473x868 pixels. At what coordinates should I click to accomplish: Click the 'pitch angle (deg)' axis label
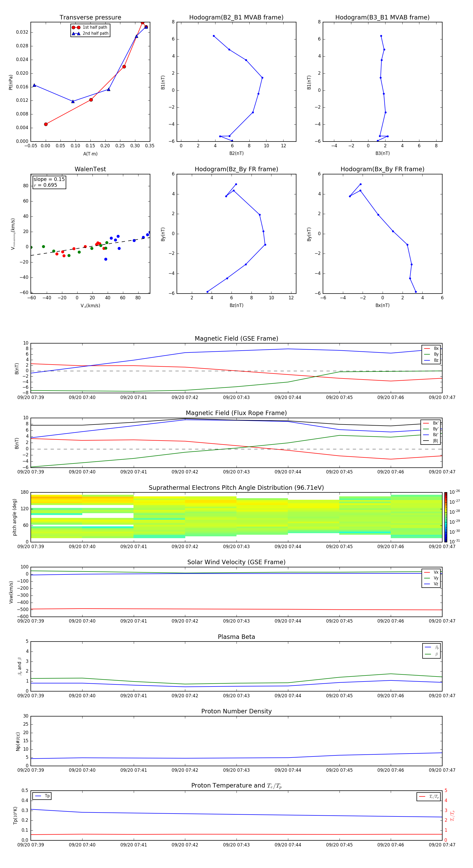click(x=14, y=517)
